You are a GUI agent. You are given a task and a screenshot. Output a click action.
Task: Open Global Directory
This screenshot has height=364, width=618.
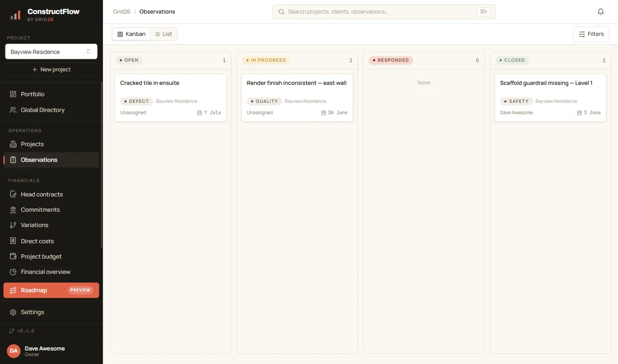click(51, 110)
